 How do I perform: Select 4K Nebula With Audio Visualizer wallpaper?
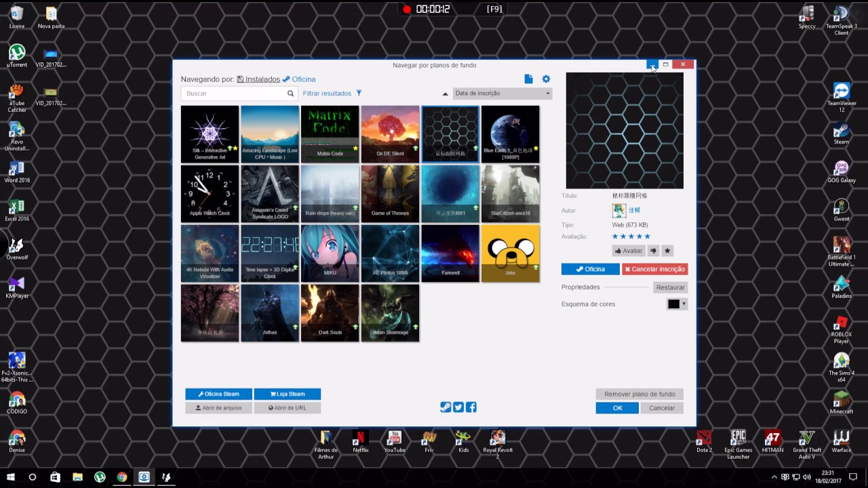(210, 253)
